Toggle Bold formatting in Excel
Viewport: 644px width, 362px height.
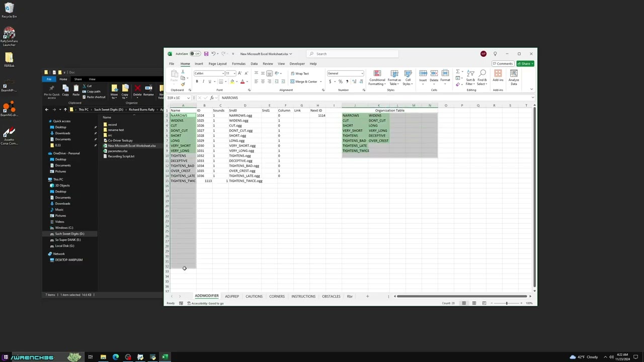[197, 81]
